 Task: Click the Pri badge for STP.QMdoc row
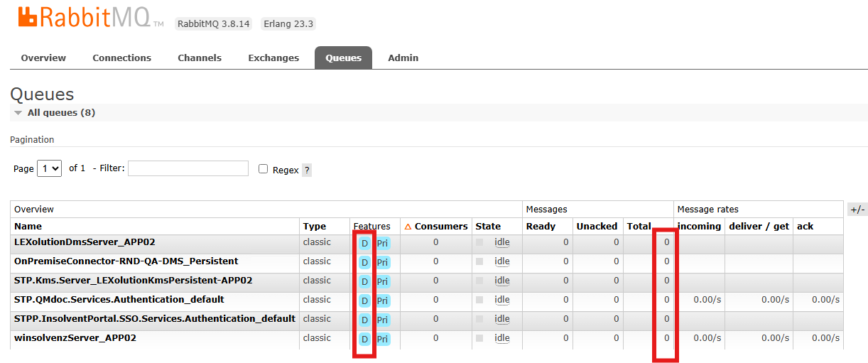382,300
